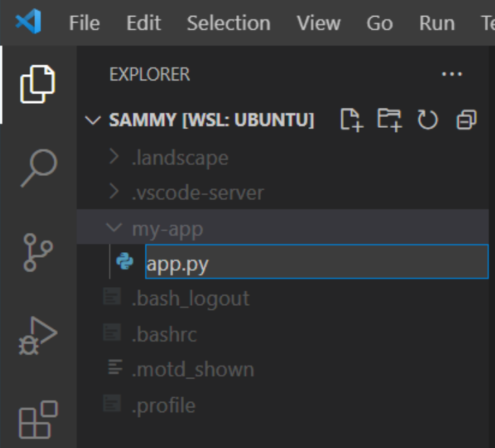This screenshot has height=448, width=495.
Task: Click the New Folder icon
Action: 389,120
